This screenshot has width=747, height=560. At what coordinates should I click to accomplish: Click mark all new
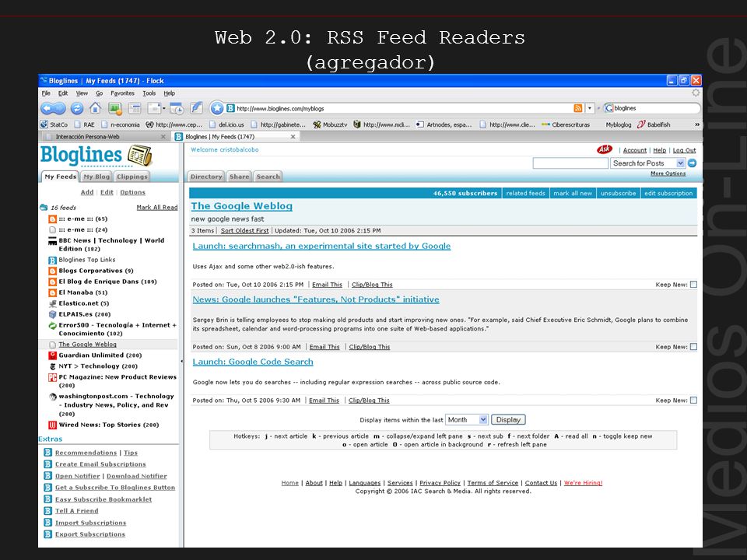[573, 194]
